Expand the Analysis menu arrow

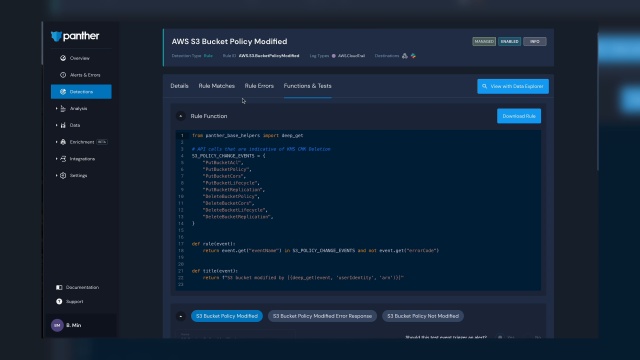[x=56, y=108]
